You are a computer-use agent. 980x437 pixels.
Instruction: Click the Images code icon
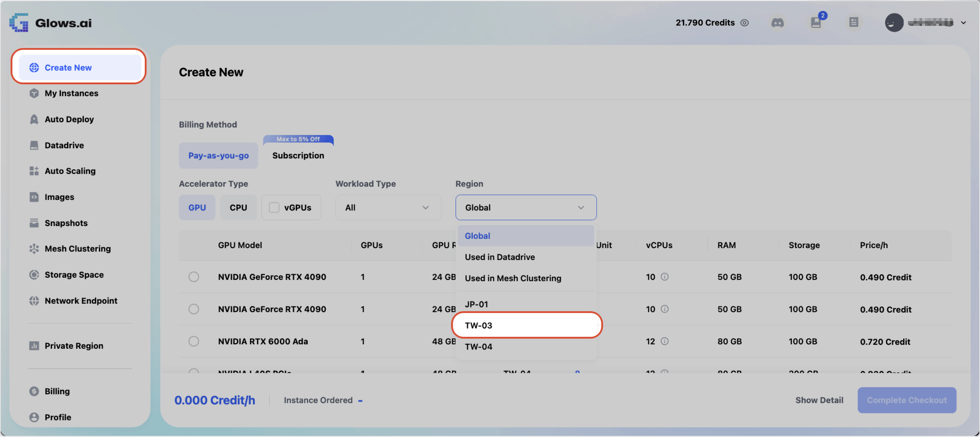(34, 197)
